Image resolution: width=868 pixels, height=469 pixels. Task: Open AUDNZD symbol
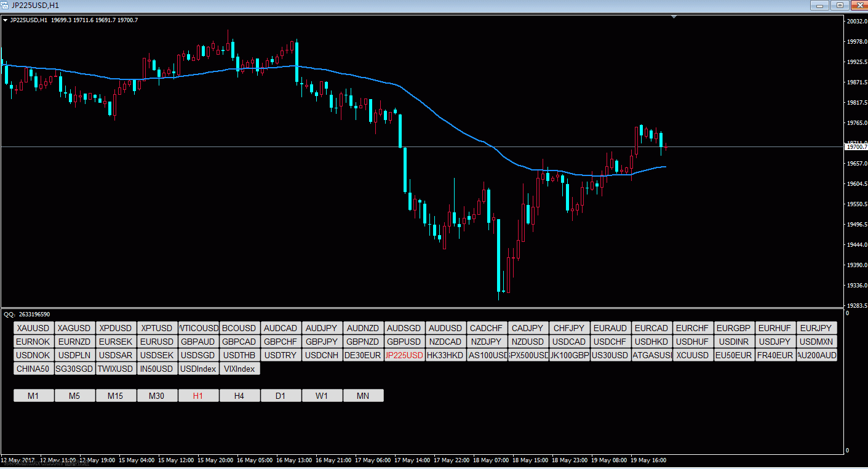[x=363, y=328]
